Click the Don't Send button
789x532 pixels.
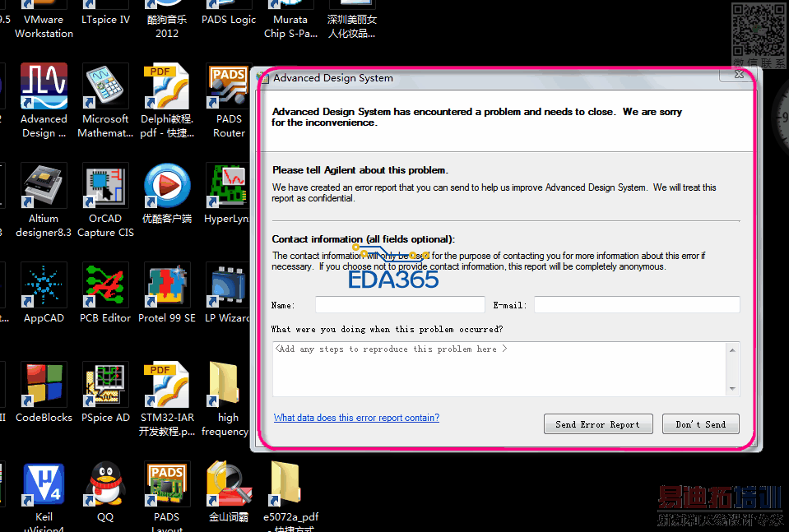tap(700, 424)
